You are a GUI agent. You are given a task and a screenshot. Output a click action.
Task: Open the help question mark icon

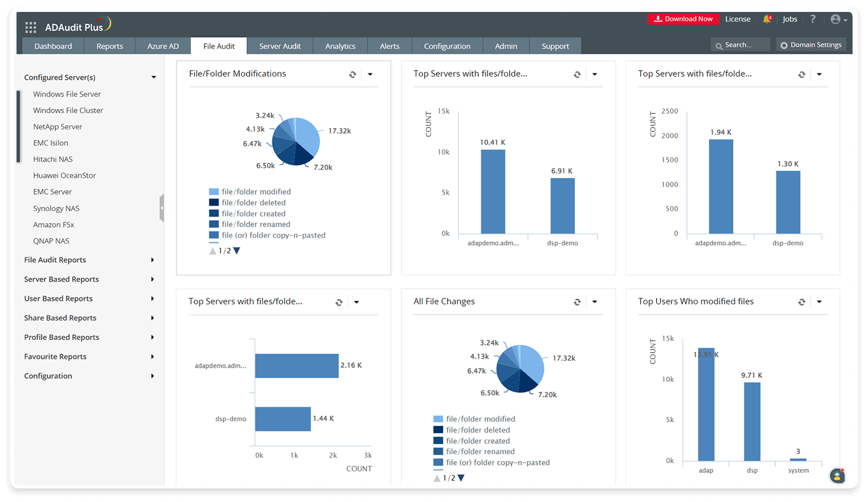tap(813, 19)
